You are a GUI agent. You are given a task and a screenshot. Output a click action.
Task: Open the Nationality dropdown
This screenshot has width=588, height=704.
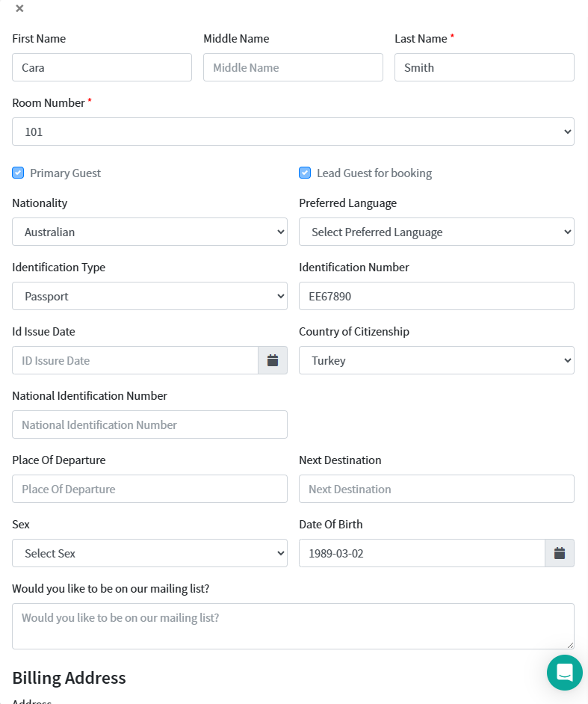(149, 232)
